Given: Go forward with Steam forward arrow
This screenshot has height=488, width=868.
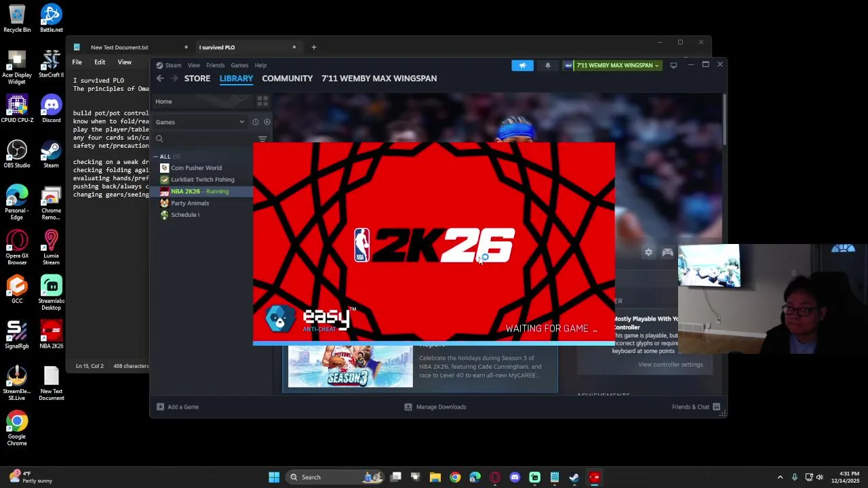Looking at the screenshot, I should (x=174, y=79).
